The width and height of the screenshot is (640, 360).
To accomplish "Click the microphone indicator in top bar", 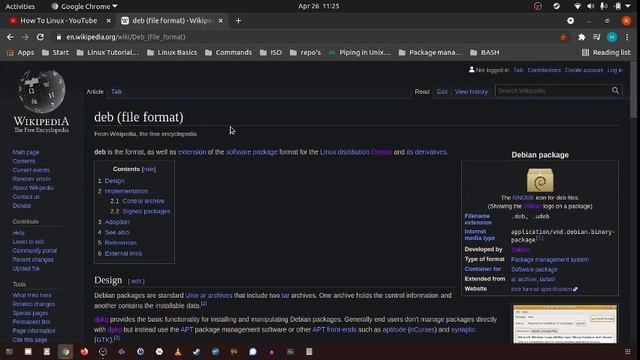I will 604,6.
